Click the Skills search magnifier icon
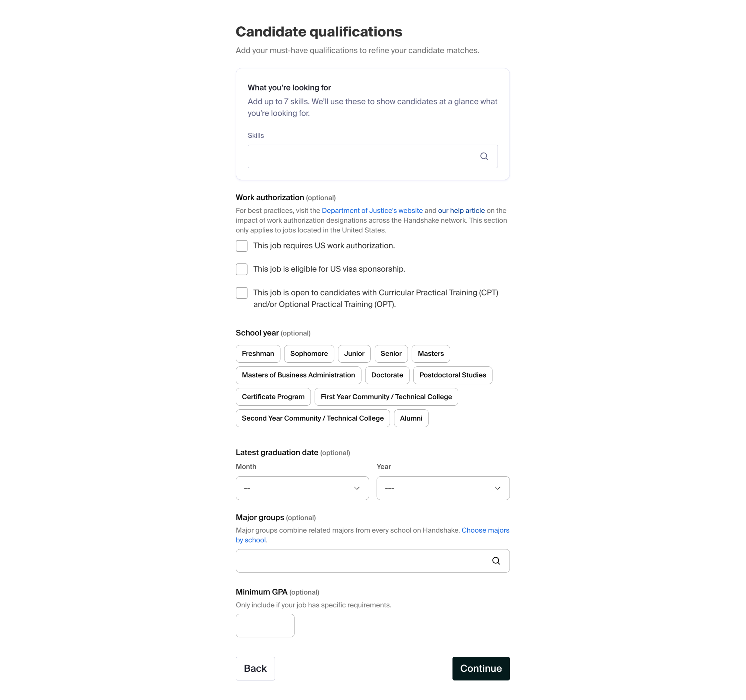Image resolution: width=746 pixels, height=700 pixels. 484,156
